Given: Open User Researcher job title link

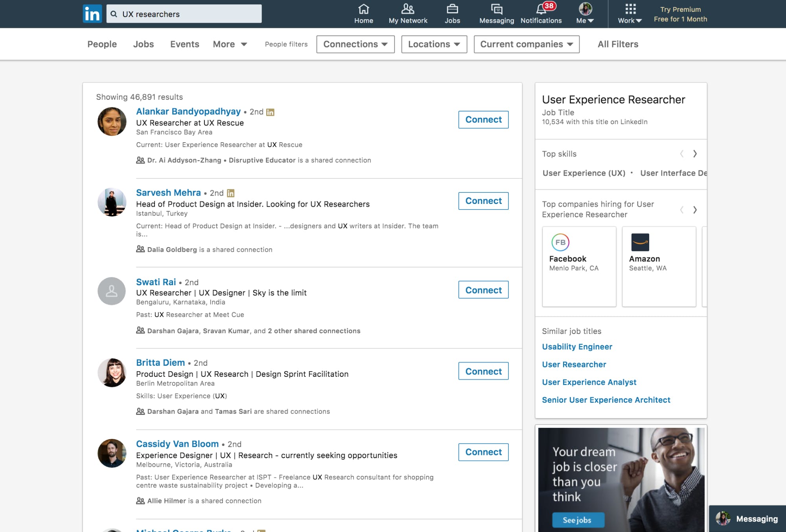Looking at the screenshot, I should coord(574,364).
